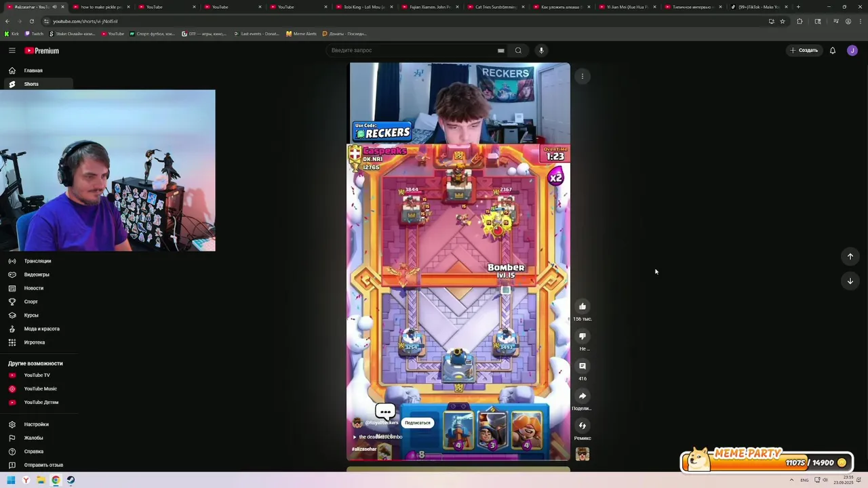Screen dimensions: 868x488
Task: Click the address bar URL
Action: click(x=85, y=21)
